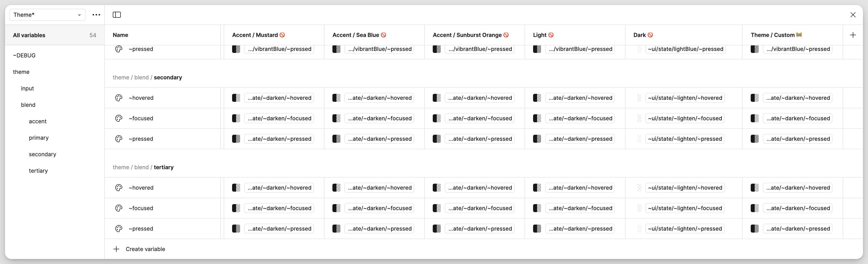Click palette icon of topmost ~pressed row

click(119, 49)
